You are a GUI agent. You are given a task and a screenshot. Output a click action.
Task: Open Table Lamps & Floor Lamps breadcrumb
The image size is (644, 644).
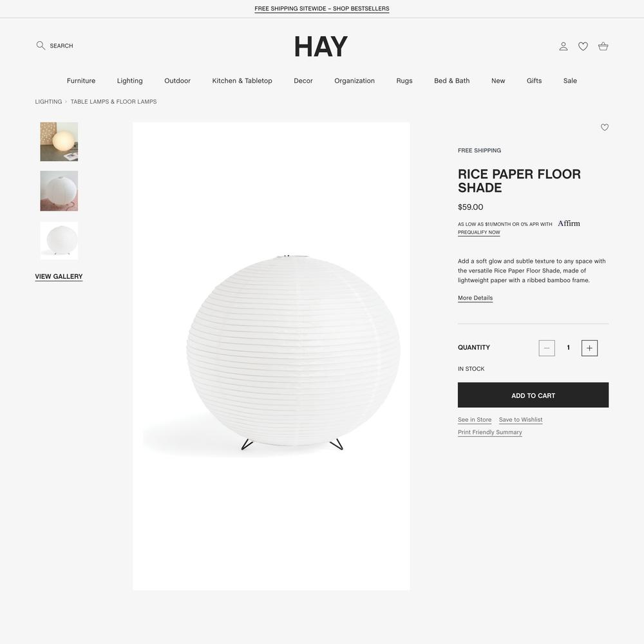click(x=114, y=102)
